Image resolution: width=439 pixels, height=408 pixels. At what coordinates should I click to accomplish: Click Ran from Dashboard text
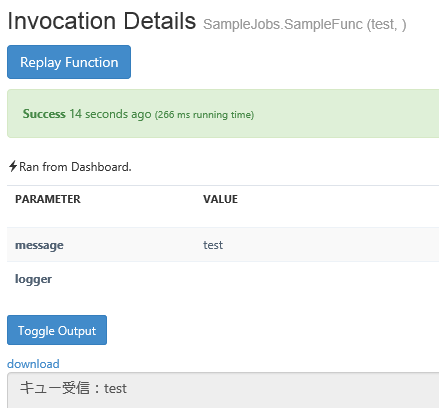pos(75,167)
